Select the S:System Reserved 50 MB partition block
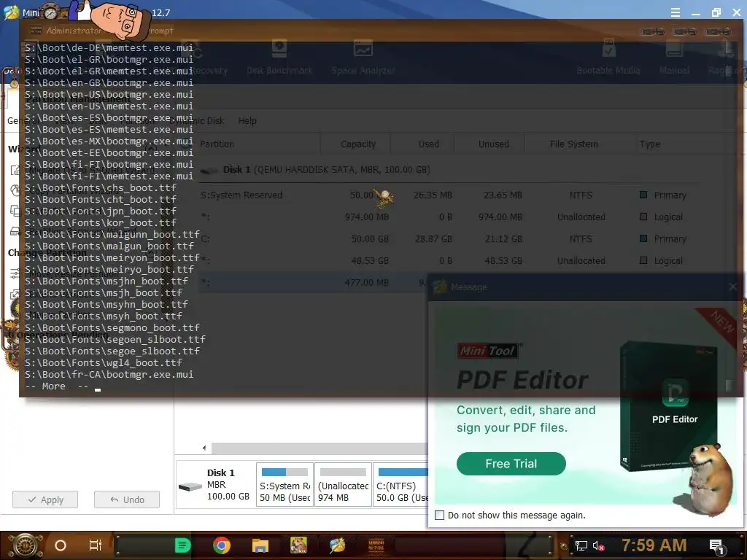This screenshot has width=747, height=560. (x=285, y=485)
